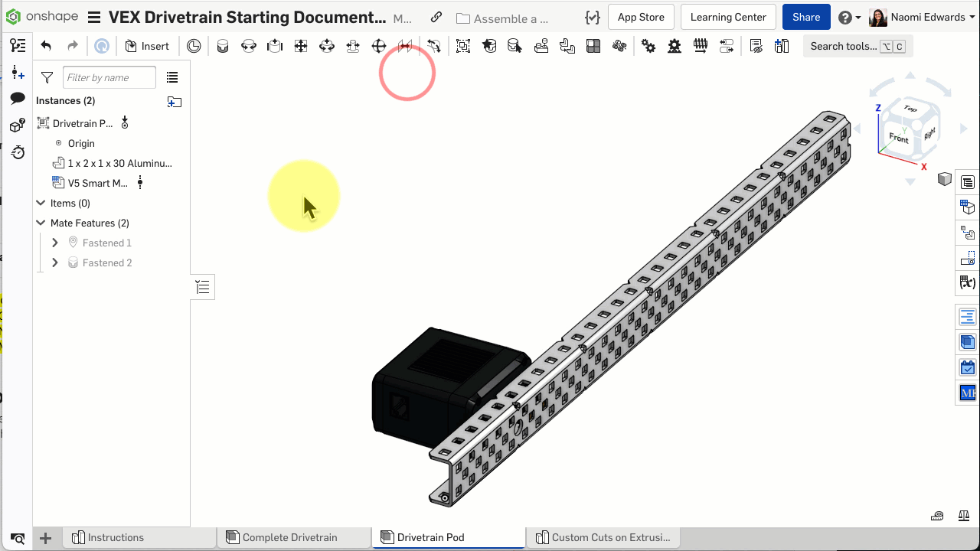Open the Gear relation tool
980x551 pixels.
648,46
